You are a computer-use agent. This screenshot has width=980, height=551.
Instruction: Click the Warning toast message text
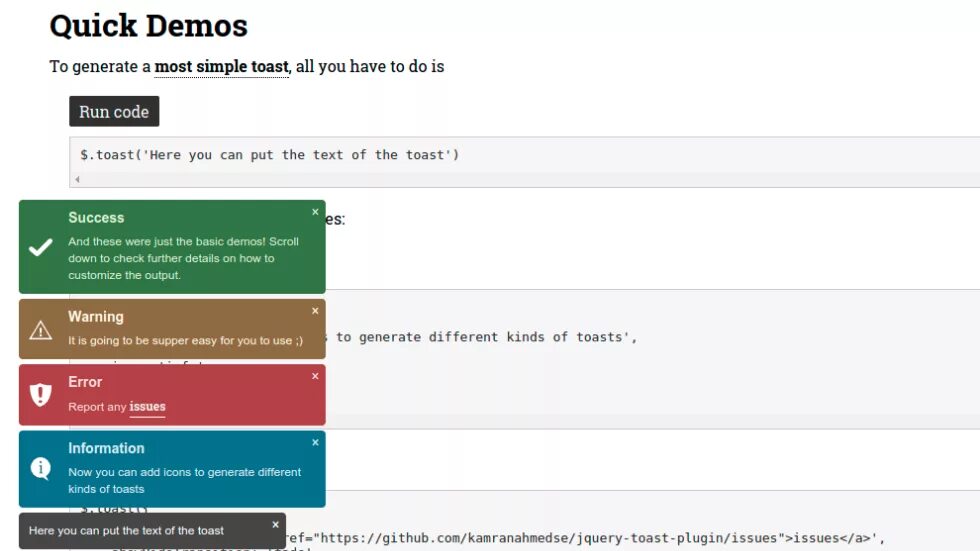(x=185, y=341)
